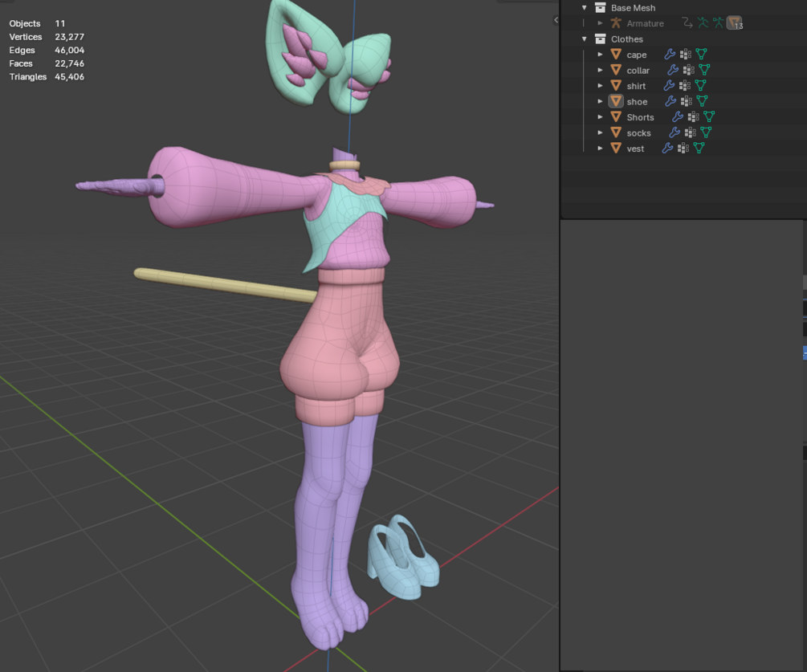Click the Armature pose icon (running figure)
807x672 pixels.
pos(703,22)
